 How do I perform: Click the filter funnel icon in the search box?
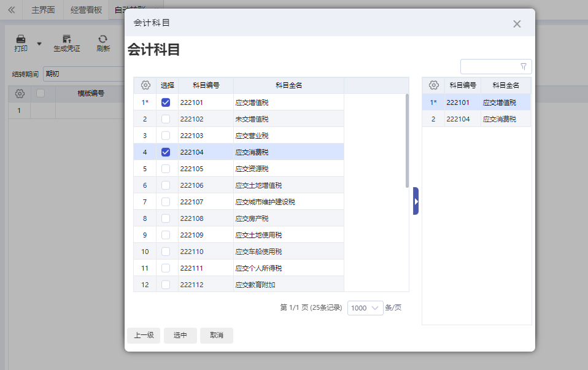tap(523, 66)
